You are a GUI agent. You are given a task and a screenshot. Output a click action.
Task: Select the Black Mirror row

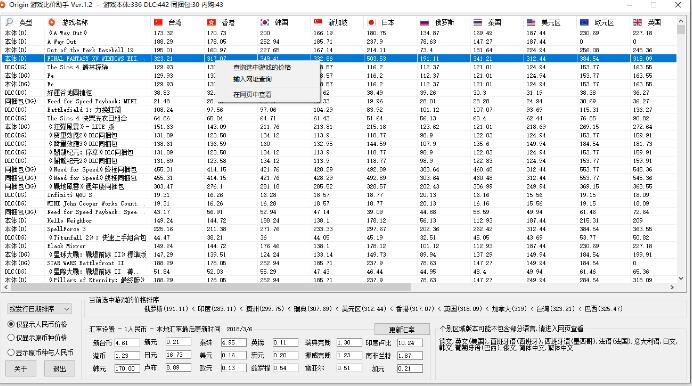pyautogui.click(x=339, y=246)
